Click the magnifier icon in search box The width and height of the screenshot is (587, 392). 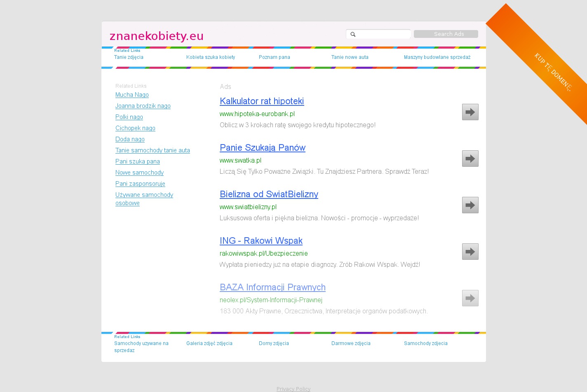tap(353, 34)
